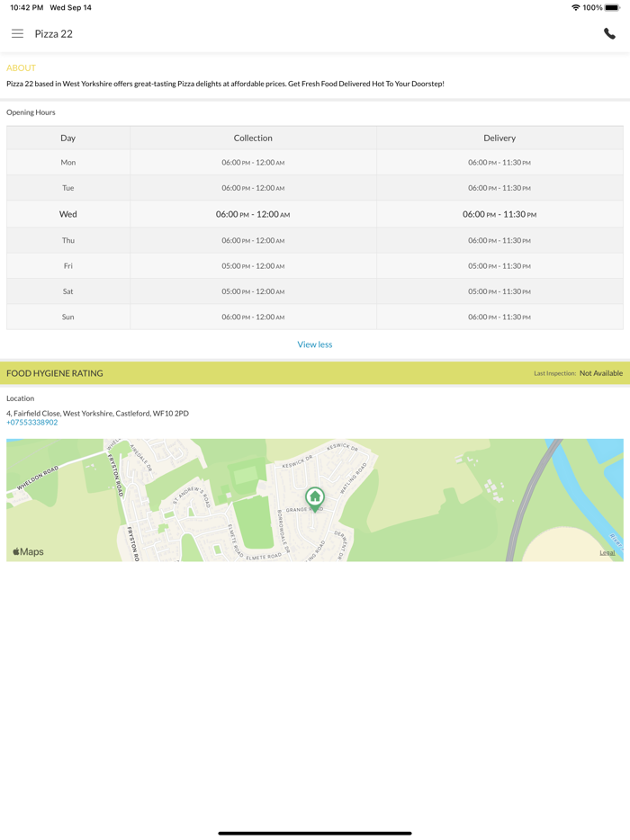
Task: Tap the status bar clock 10:42 PM
Action: (26, 7)
